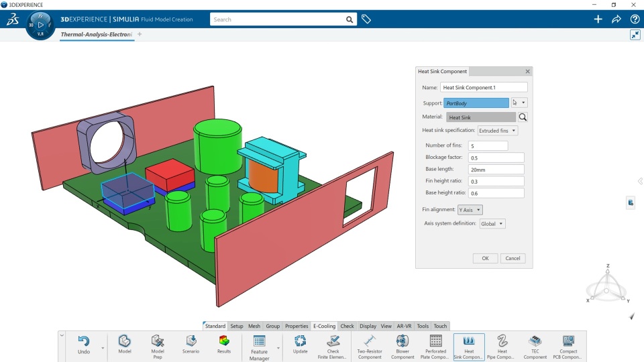Viewport: 644px width, 362px height.
Task: Switch to the Tools tab
Action: coord(423,326)
